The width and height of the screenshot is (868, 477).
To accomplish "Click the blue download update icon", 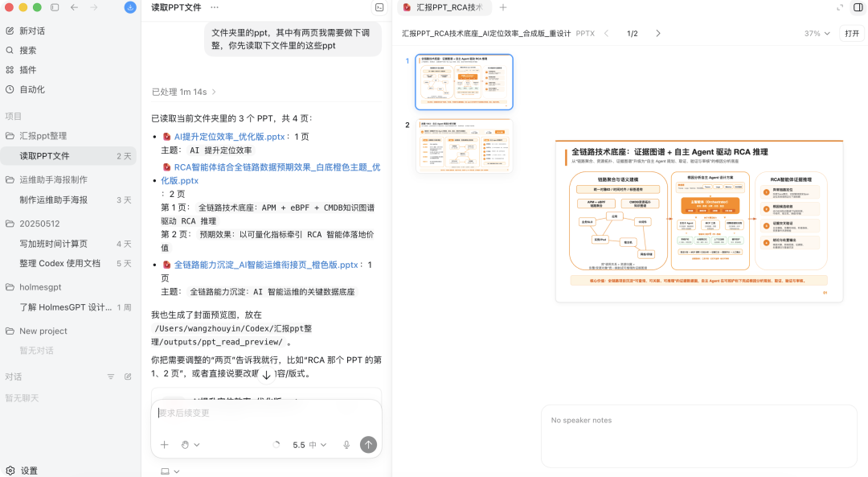I will tap(130, 7).
